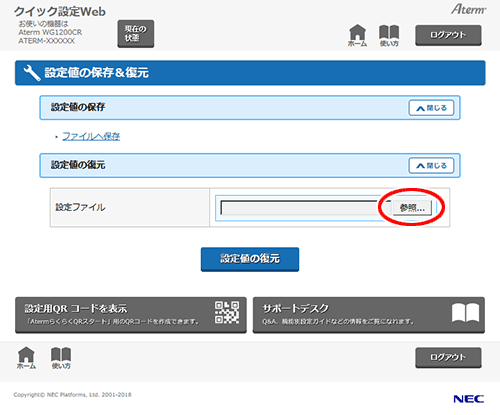Image resolution: width=500 pixels, height=415 pixels.
Task: Click the NEC logo in footer
Action: click(x=469, y=399)
